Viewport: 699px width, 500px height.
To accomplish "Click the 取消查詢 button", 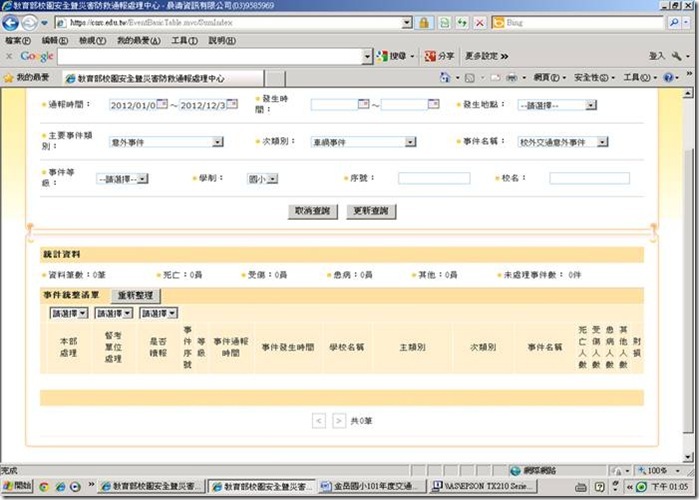I will (312, 211).
